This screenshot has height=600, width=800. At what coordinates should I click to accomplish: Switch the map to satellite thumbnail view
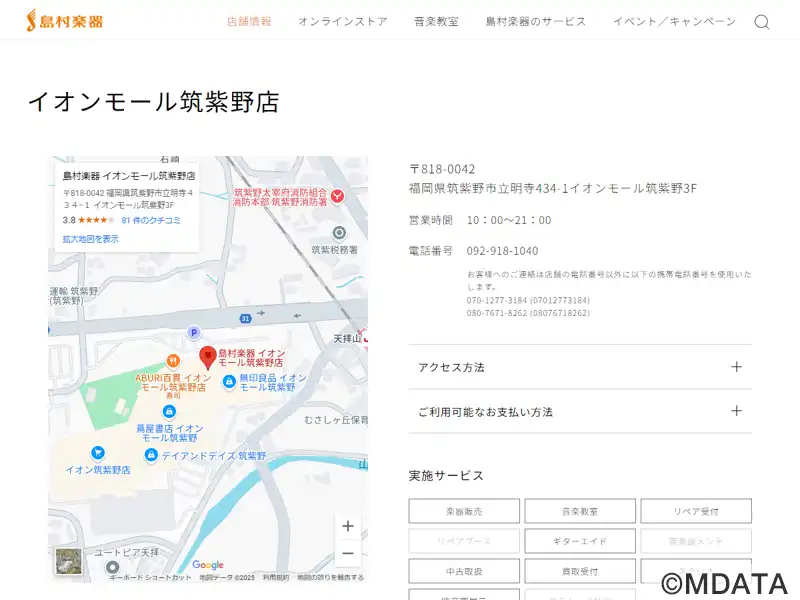(68, 561)
